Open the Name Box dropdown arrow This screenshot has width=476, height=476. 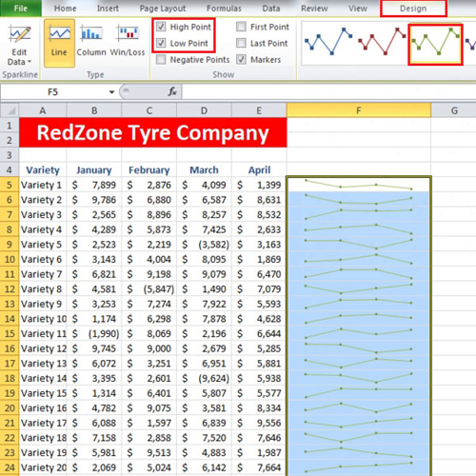111,92
